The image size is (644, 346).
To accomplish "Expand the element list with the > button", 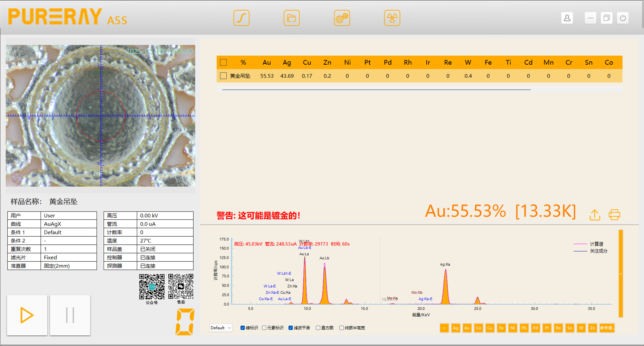I will coord(444,328).
